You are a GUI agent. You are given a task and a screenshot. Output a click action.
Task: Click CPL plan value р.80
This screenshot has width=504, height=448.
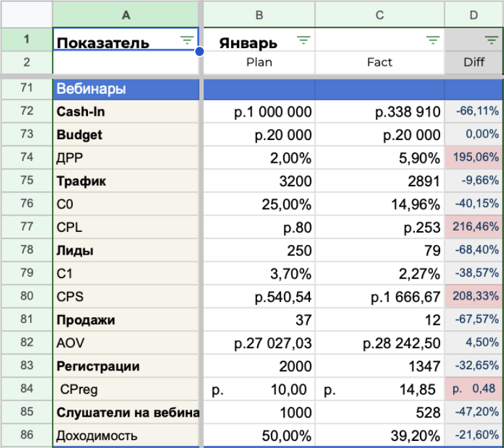(259, 227)
